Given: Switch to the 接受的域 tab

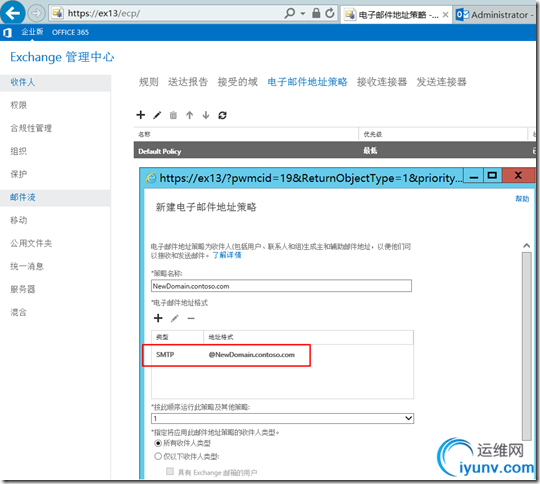Looking at the screenshot, I should [x=238, y=82].
